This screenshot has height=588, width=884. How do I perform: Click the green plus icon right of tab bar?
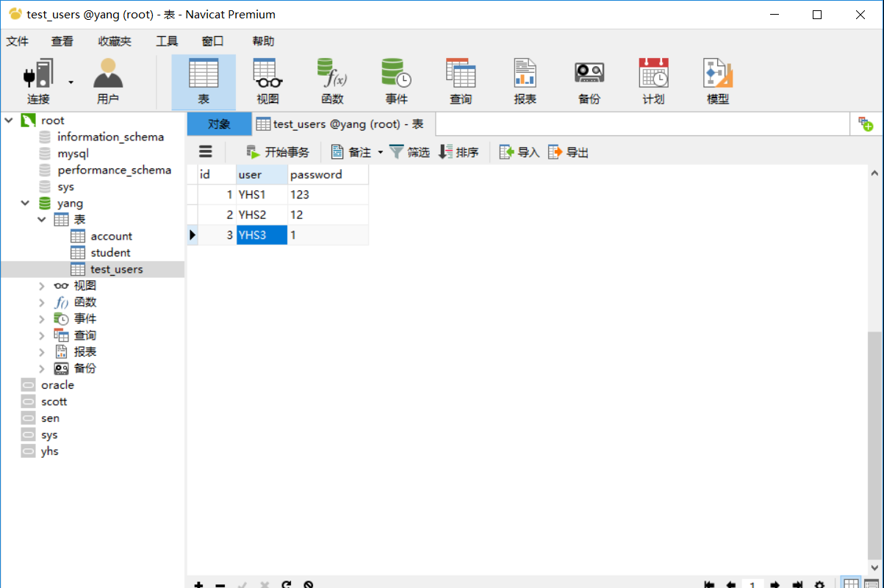866,124
